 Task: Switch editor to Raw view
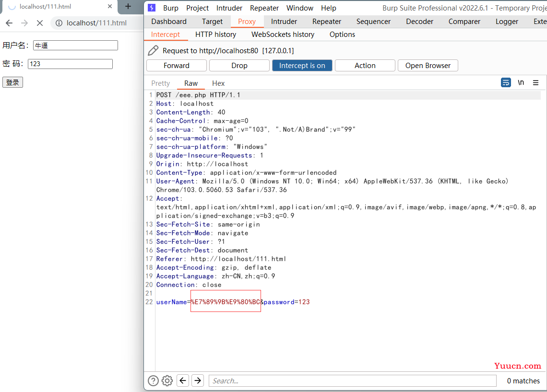pos(191,83)
